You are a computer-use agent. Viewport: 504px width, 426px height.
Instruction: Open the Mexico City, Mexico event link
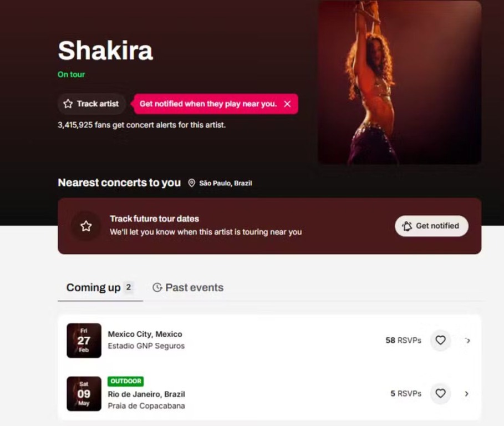145,334
